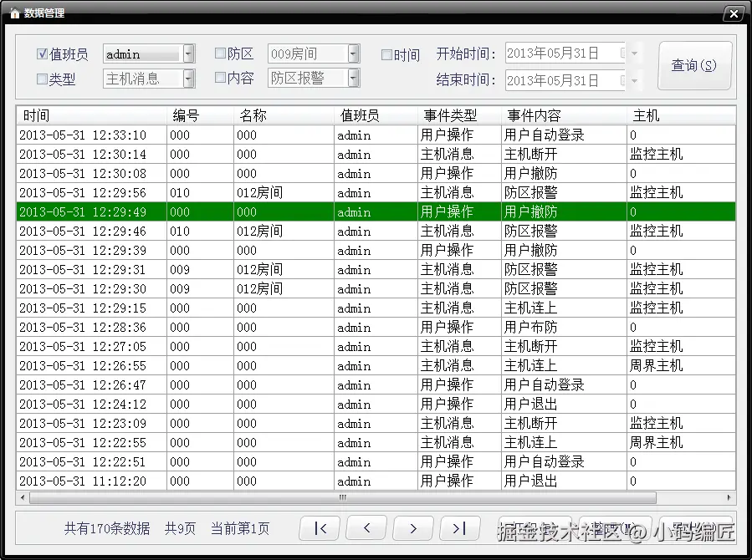Sort by the 事件内容 column header

(x=564, y=115)
